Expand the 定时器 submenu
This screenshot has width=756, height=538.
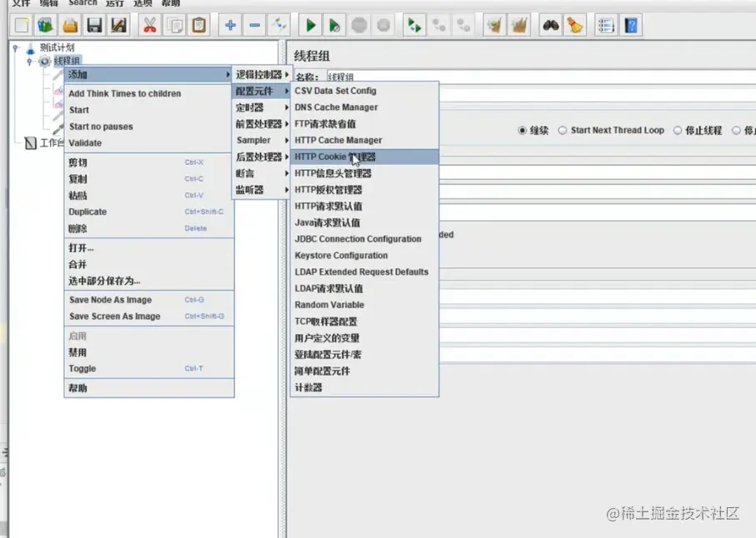[262, 107]
